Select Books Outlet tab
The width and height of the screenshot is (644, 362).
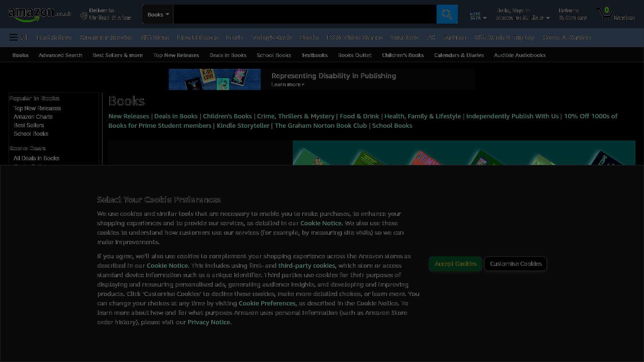pos(355,55)
